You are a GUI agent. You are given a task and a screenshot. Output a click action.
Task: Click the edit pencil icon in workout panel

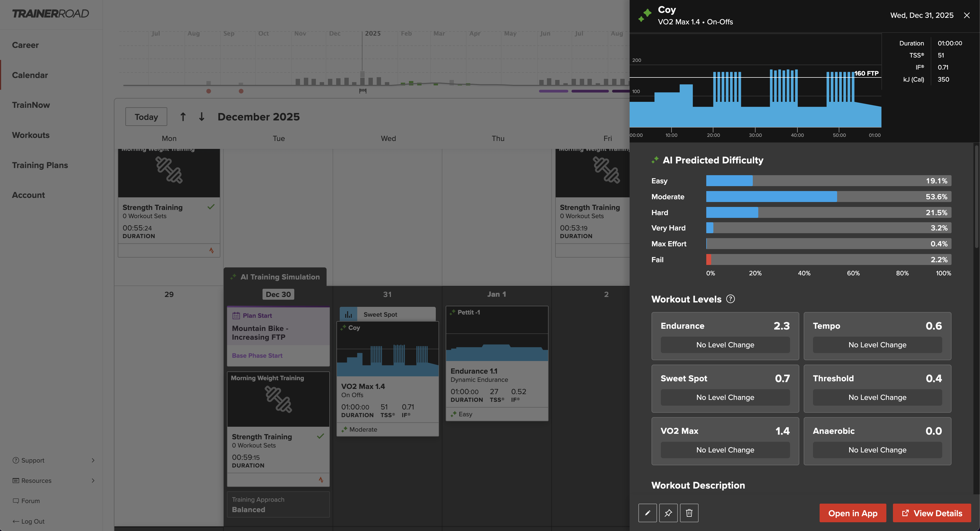tap(647, 513)
